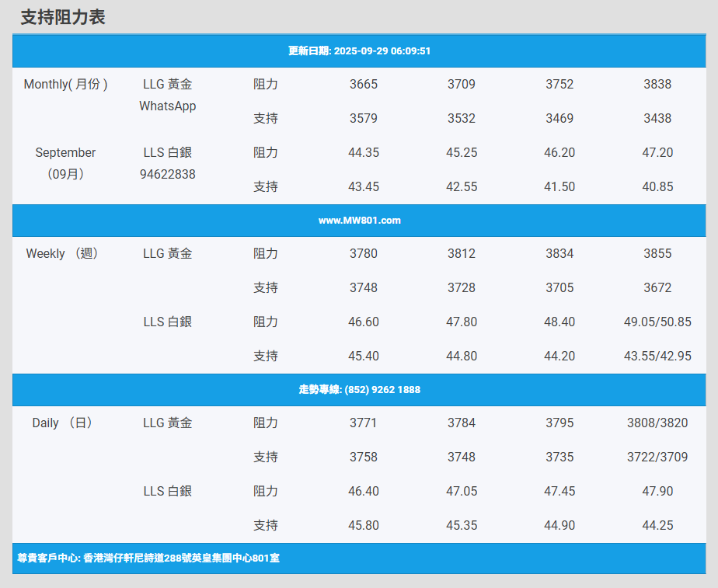Select the 支持阻力表 page heading
Viewport: 718px width, 588px height.
tap(63, 17)
